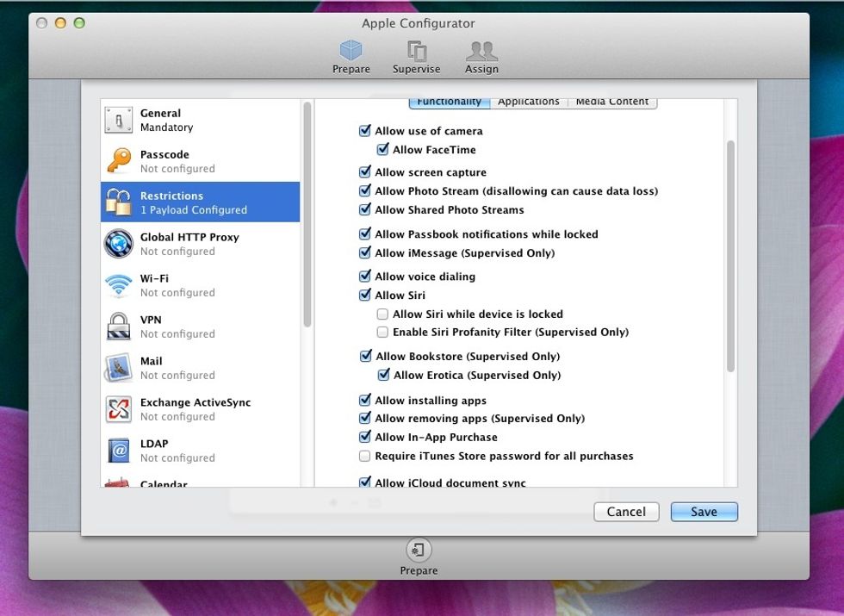Click the General switch icon
This screenshot has height=616, width=844.
point(119,120)
